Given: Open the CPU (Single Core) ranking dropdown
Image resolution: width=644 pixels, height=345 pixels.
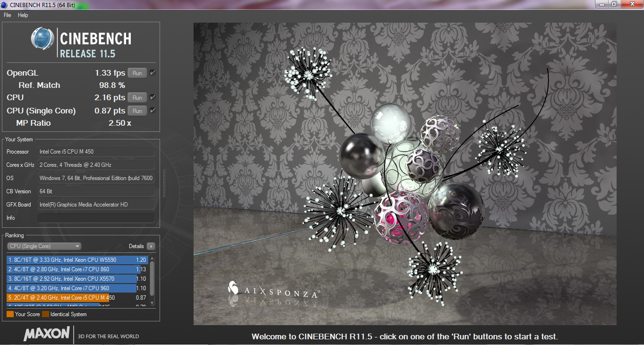Looking at the screenshot, I should 44,246.
